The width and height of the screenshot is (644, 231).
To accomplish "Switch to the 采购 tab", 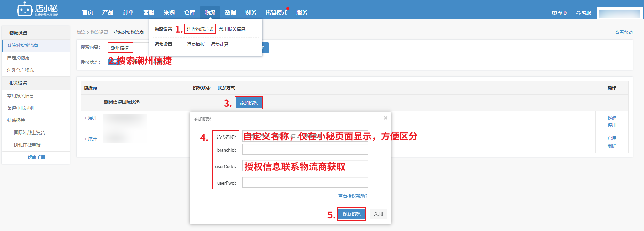I will click(169, 12).
